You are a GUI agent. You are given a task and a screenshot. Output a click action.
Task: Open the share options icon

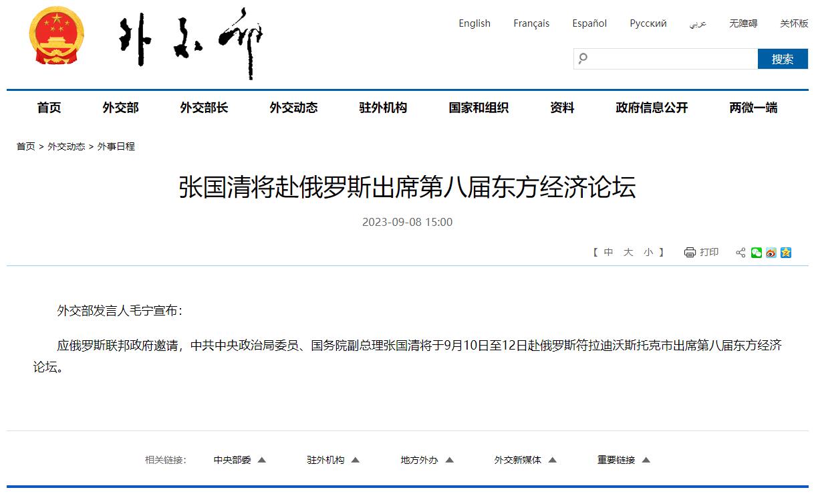740,253
